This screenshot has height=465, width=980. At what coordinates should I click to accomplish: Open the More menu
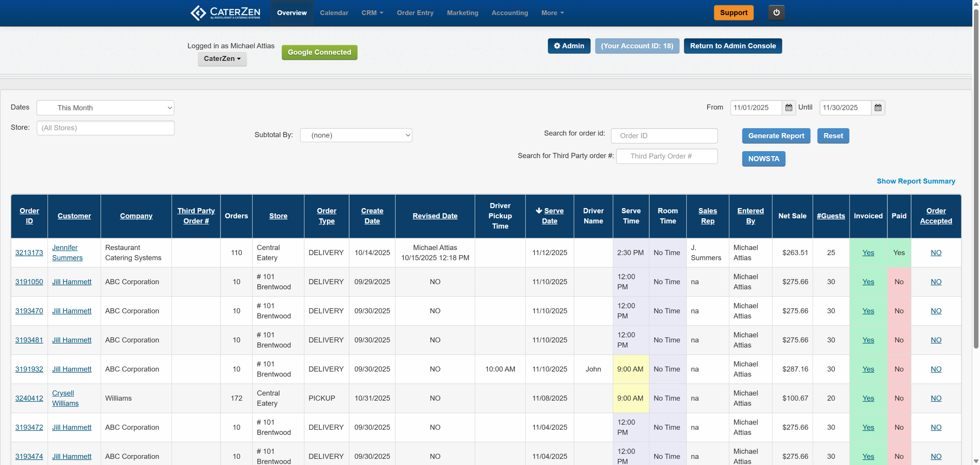click(x=552, y=13)
